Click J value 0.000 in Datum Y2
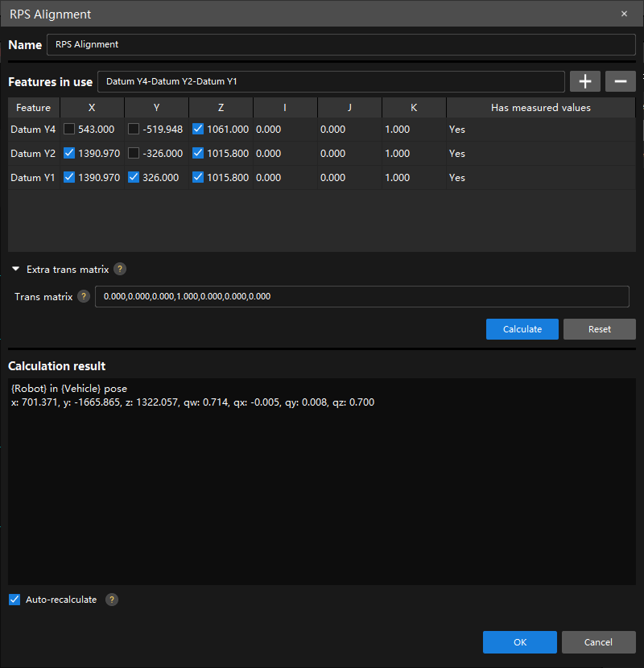The image size is (644, 668). coord(333,154)
